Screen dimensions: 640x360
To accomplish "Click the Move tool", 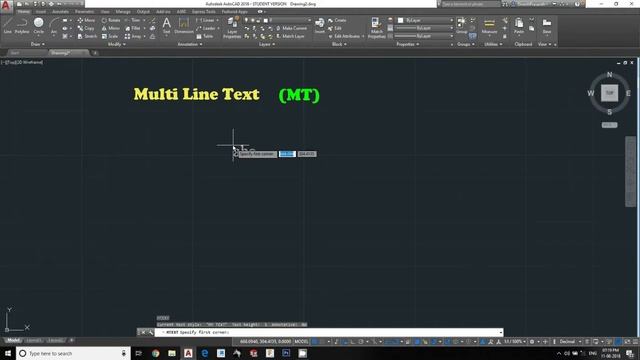I will pos(86,20).
